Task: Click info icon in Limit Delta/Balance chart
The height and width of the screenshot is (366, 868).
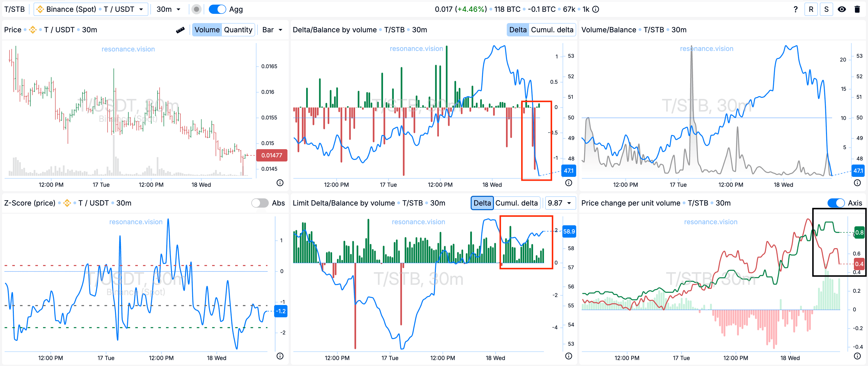Action: coord(569,356)
